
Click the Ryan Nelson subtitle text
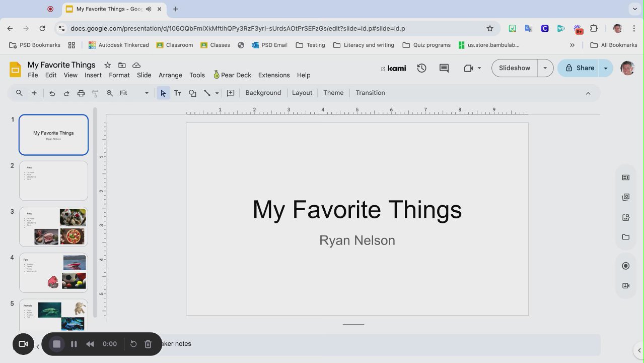click(357, 240)
